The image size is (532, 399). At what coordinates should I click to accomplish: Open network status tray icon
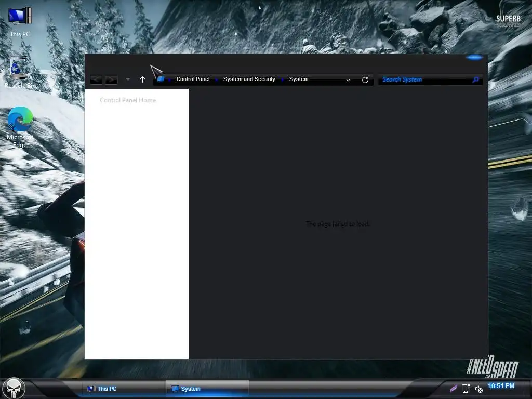[466, 389]
